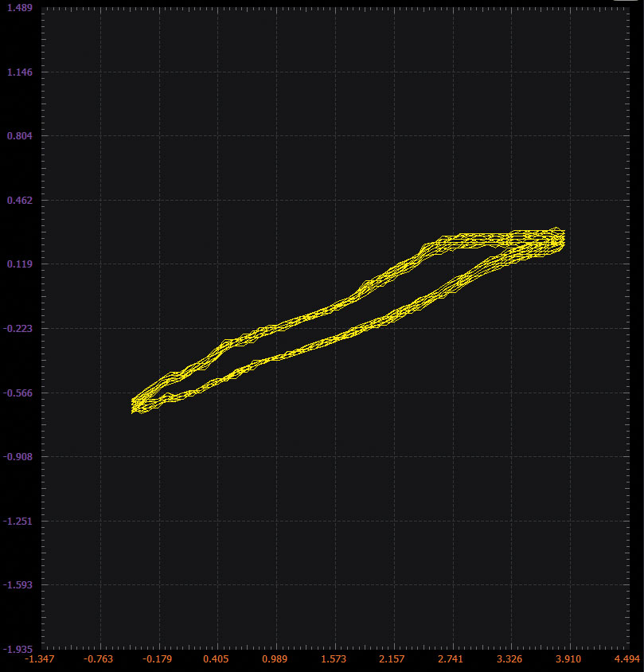Screen dimensions: 644x672
Task: Click the 2.741 X-axis tick label
Action: [451, 659]
